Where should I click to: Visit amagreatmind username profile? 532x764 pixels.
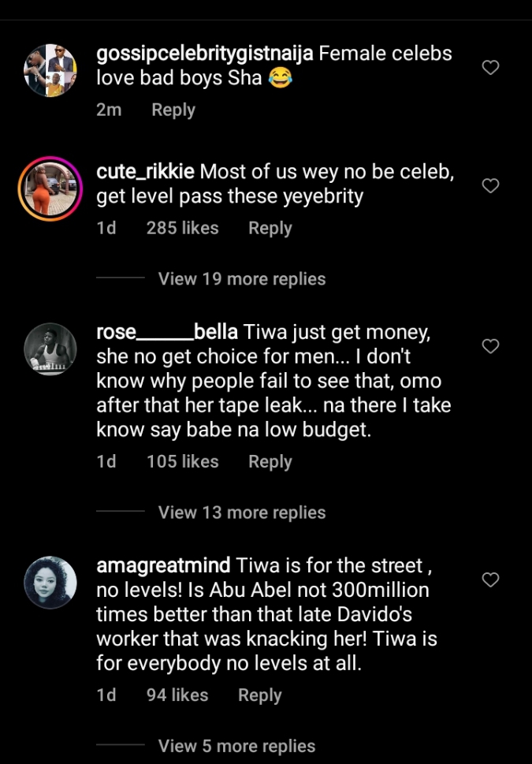pyautogui.click(x=163, y=566)
